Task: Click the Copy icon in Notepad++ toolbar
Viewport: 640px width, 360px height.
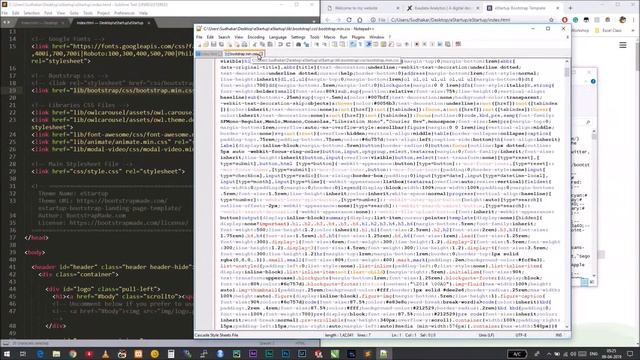Action: (x=262, y=44)
